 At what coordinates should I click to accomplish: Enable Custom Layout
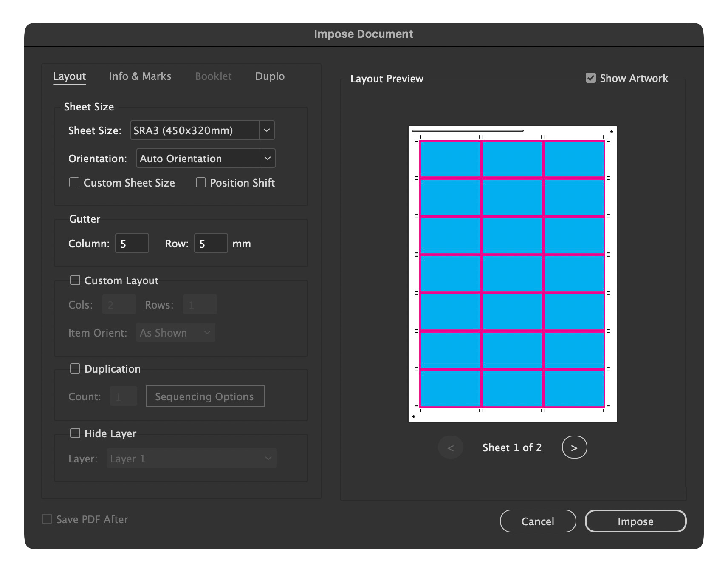[x=75, y=280]
